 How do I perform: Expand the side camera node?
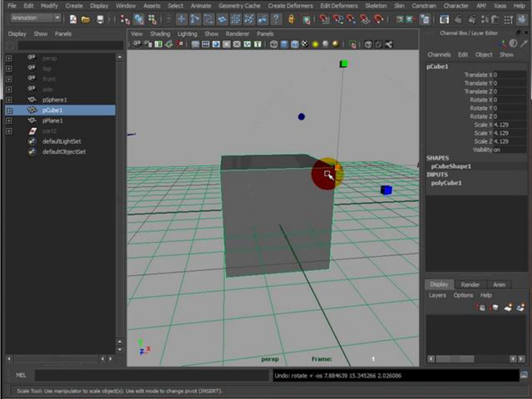coord(9,90)
